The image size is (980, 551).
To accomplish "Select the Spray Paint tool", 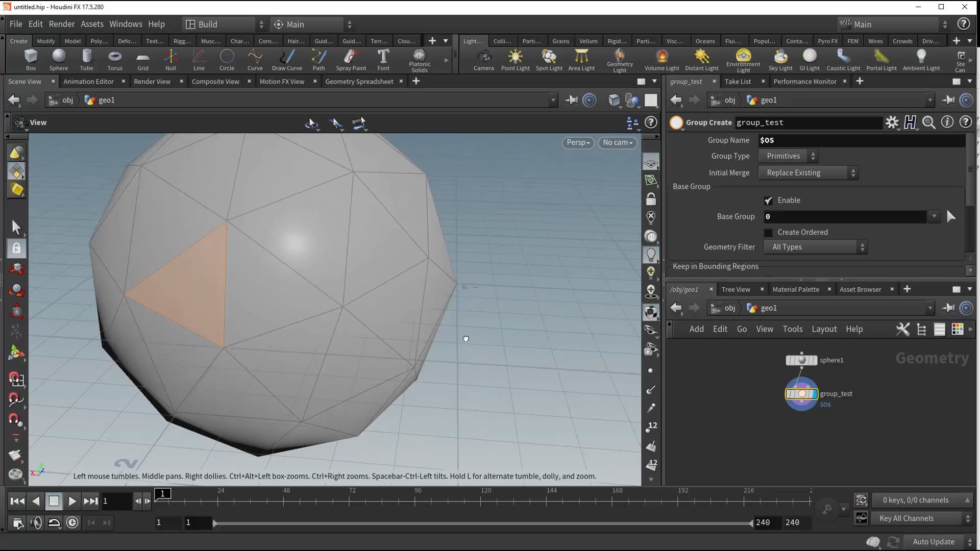I will pos(351,60).
